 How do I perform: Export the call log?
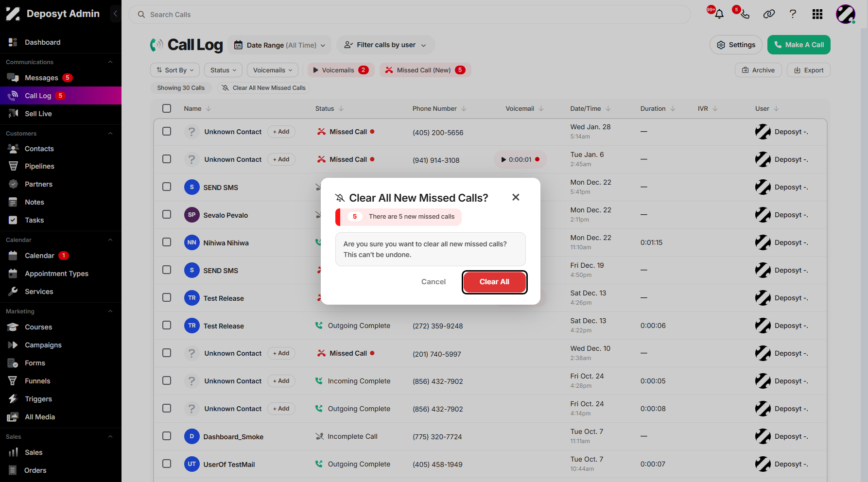tap(809, 70)
